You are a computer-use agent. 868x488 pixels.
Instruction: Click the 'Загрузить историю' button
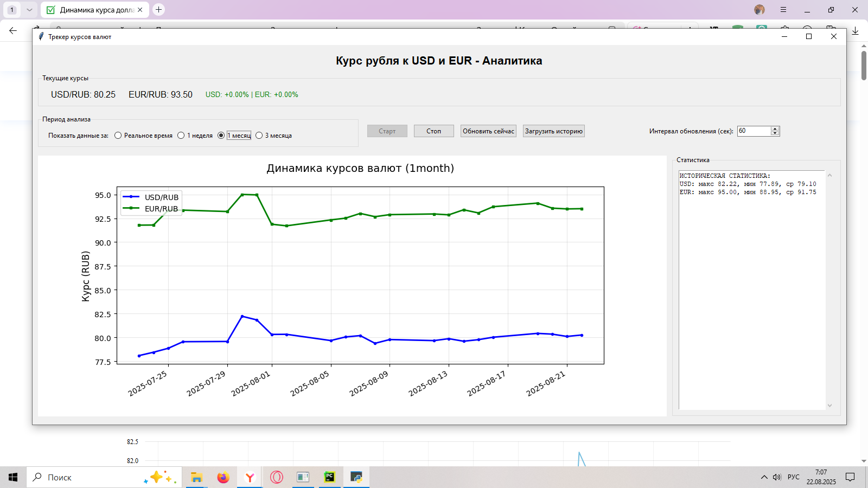click(553, 131)
